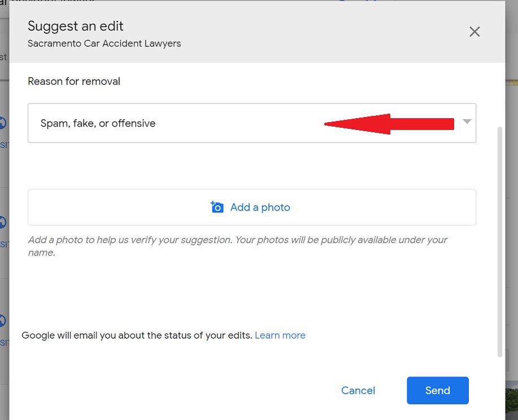Click the 'Suggest an edit' heading text
Screen dimensions: 518x420
tap(75, 27)
